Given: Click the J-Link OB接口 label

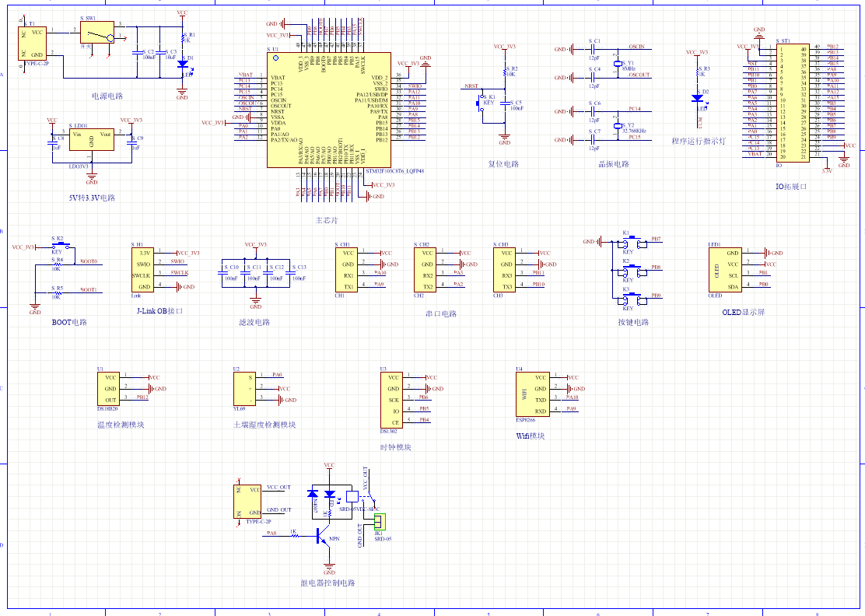Looking at the screenshot, I should pyautogui.click(x=160, y=311).
